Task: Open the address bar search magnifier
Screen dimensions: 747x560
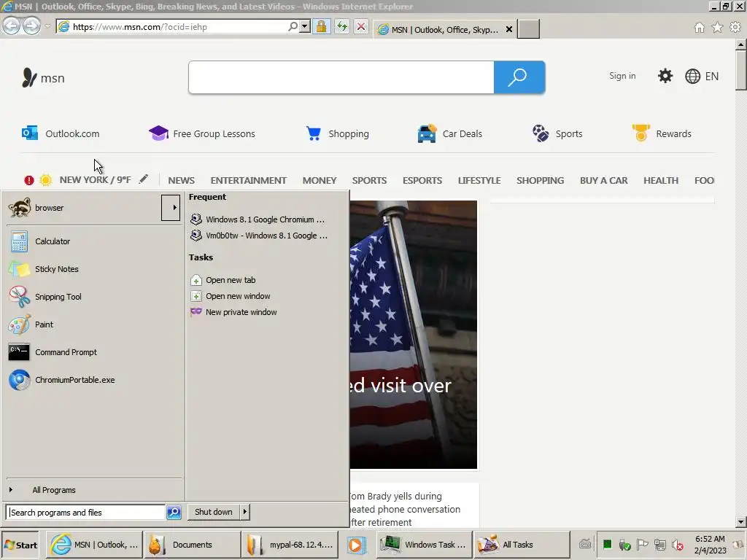Action: point(293,27)
